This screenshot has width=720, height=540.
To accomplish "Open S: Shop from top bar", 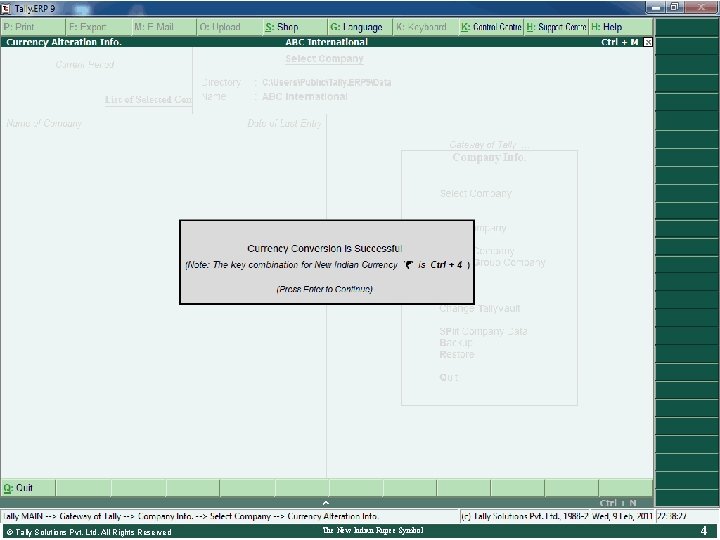I will (x=295, y=27).
